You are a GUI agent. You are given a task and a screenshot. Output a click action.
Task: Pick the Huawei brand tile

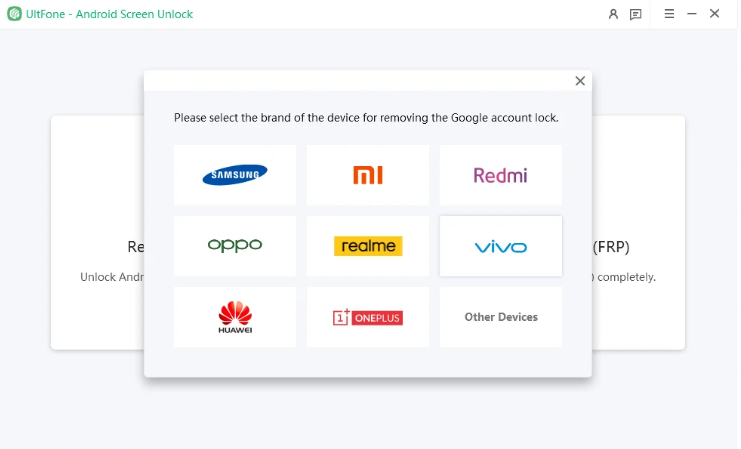click(x=235, y=317)
